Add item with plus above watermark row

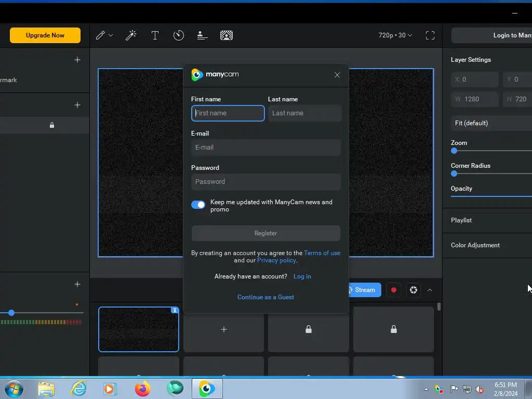77,60
